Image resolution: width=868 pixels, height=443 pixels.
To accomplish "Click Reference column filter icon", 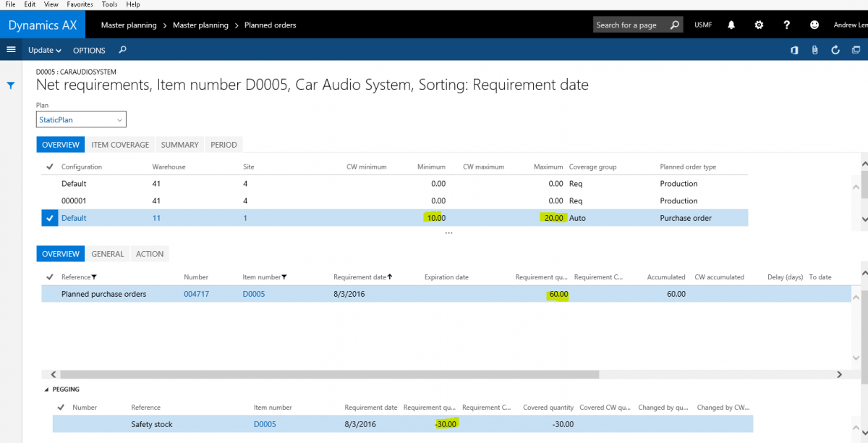I will (x=94, y=277).
